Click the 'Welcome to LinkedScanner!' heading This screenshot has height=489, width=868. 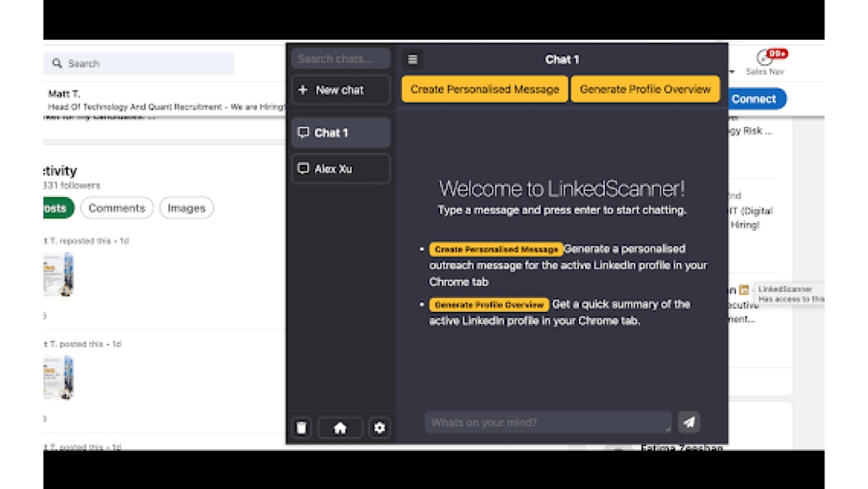pos(562,188)
